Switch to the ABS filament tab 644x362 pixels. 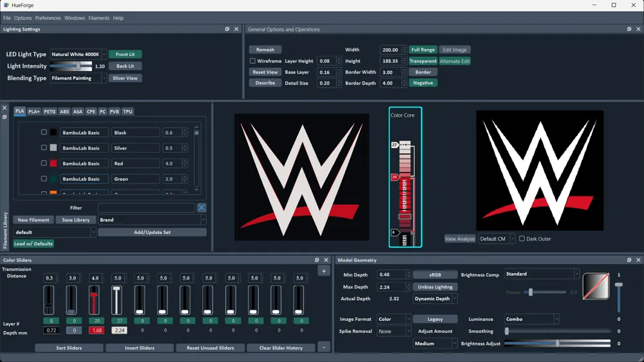pyautogui.click(x=64, y=111)
